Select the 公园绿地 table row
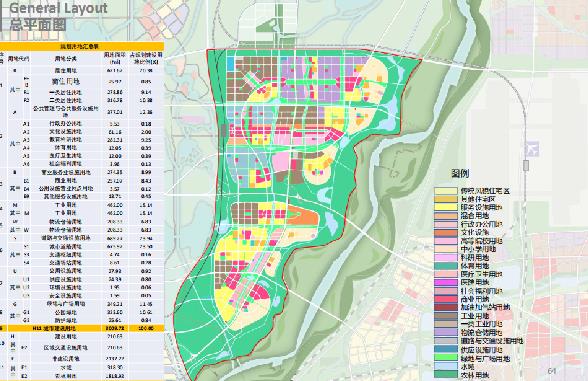 coord(82,312)
